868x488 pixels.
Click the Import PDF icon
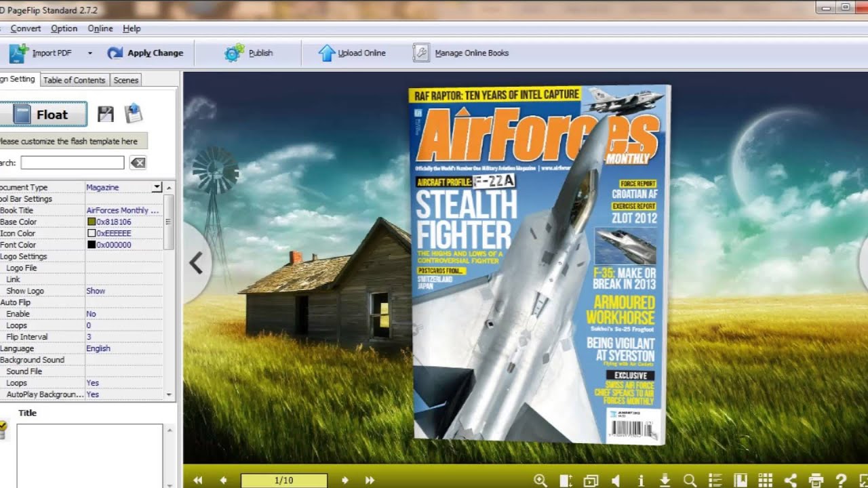pos(18,53)
